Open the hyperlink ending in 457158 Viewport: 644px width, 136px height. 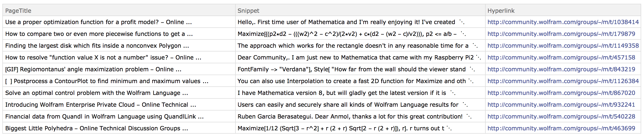coord(561,58)
